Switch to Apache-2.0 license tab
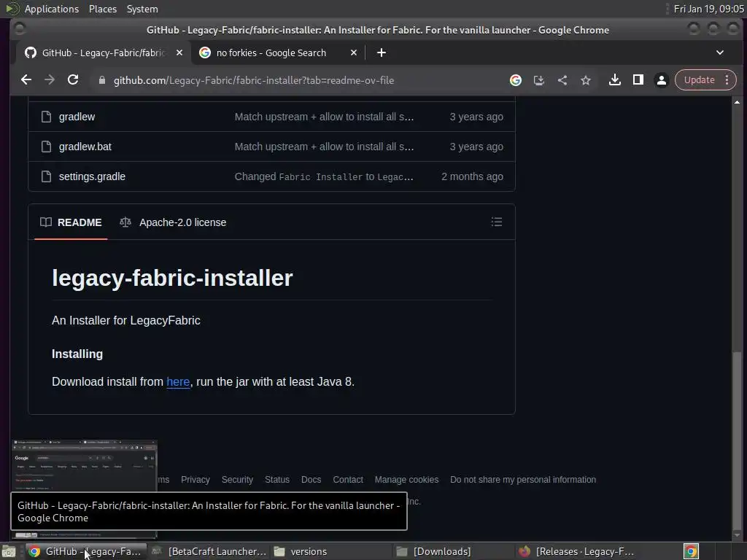The image size is (747, 560). pyautogui.click(x=173, y=222)
